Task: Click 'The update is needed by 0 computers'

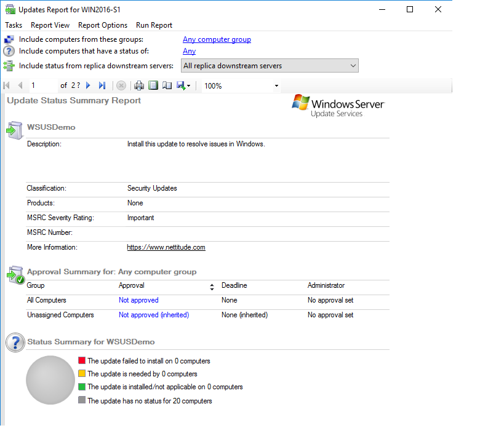Action: coord(142,374)
